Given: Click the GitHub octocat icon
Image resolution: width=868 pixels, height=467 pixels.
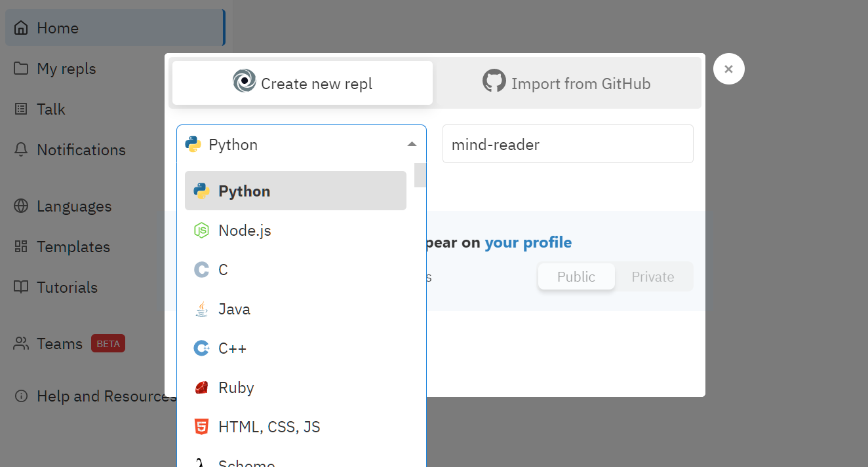Looking at the screenshot, I should [x=494, y=81].
